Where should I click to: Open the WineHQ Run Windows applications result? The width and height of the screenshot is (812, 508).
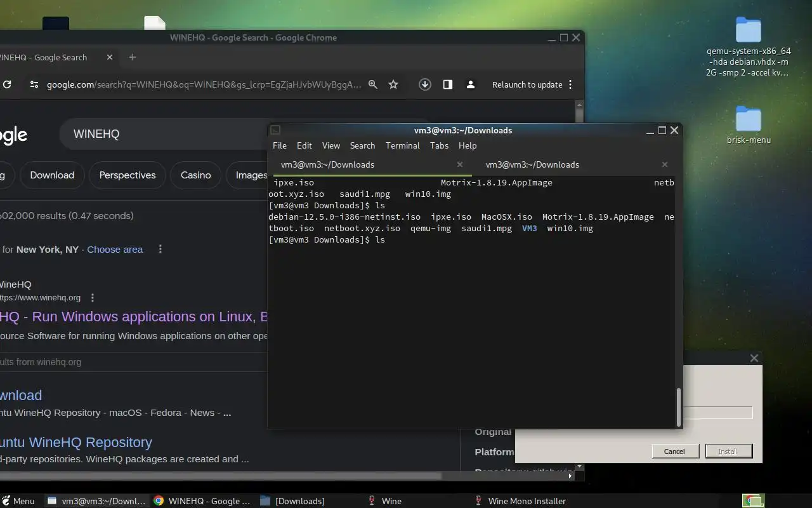tap(133, 316)
